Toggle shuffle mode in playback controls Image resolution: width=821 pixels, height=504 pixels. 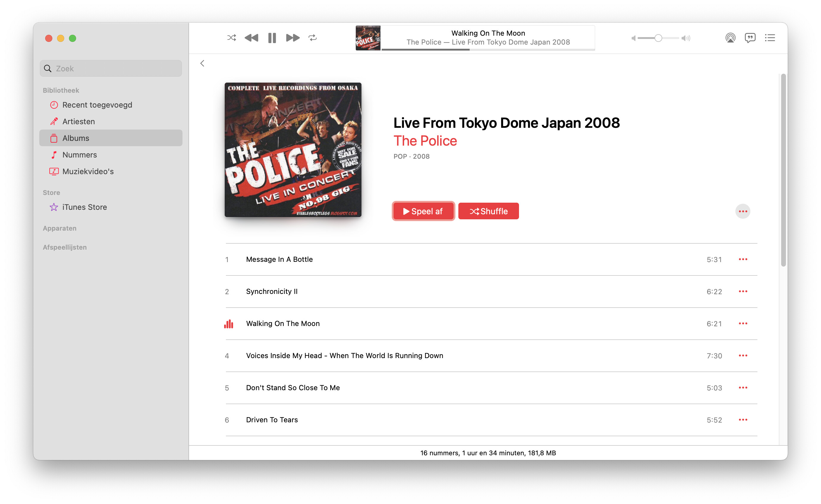[232, 38]
